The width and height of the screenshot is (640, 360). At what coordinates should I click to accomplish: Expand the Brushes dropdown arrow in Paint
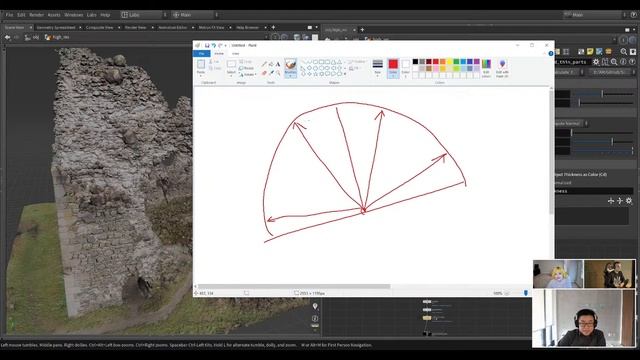click(291, 76)
